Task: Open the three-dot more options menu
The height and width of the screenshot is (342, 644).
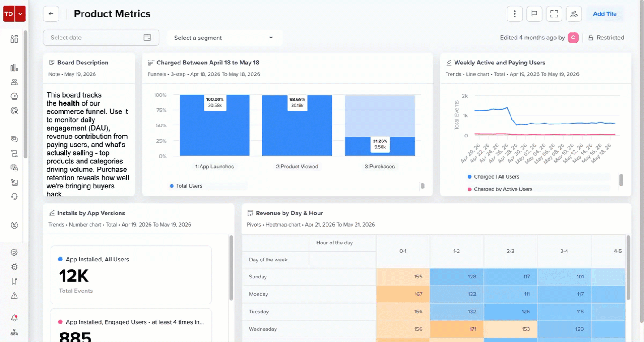Action: click(515, 14)
